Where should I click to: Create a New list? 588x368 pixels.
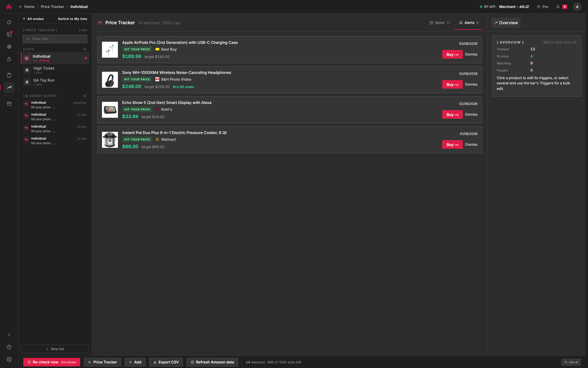coord(55,349)
